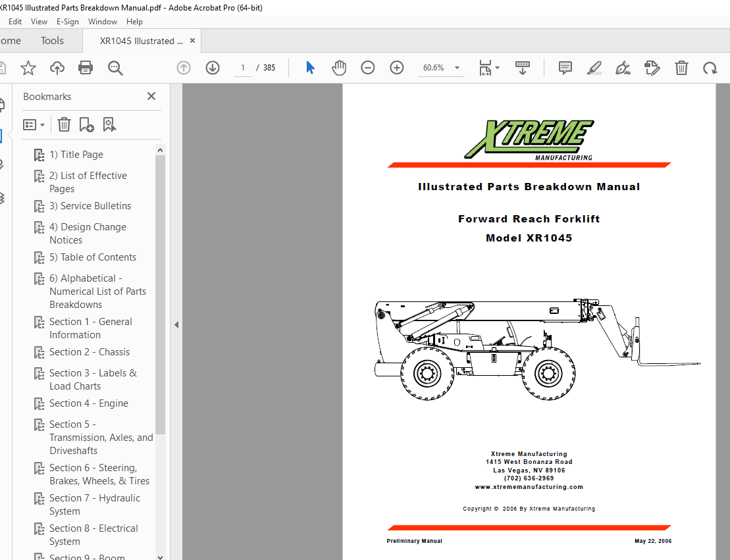Open the Help menu
The height and width of the screenshot is (560, 730).
click(x=134, y=22)
